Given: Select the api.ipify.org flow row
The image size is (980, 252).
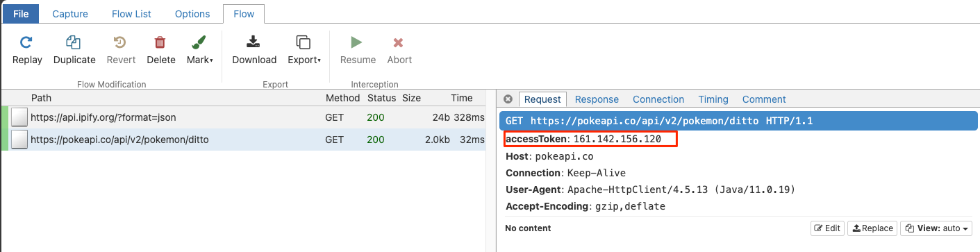Looking at the screenshot, I should [x=242, y=117].
